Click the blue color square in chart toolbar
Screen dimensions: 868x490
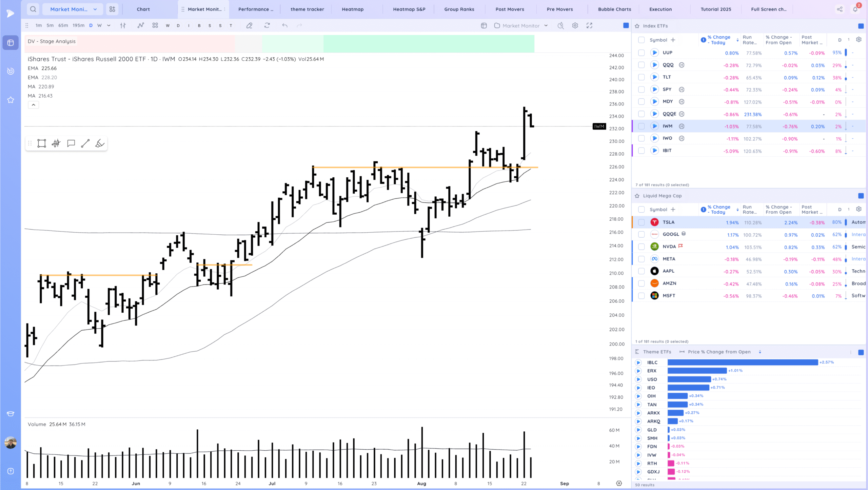pyautogui.click(x=626, y=25)
